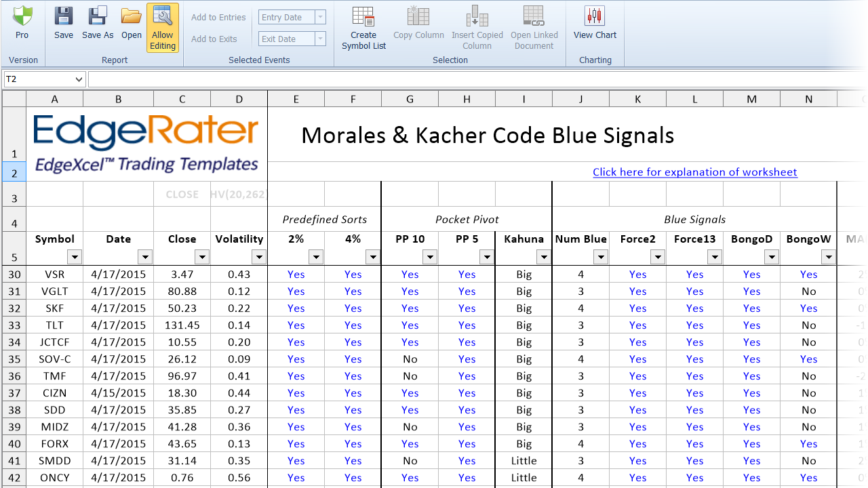Open View Chart candlestick icon
Viewport: 868px width, 488px height.
tap(595, 16)
